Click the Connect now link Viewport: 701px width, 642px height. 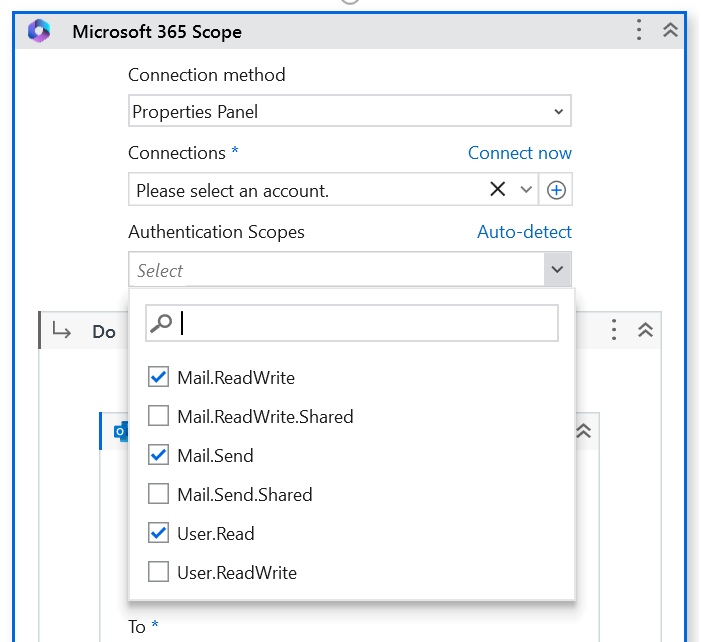pos(519,153)
